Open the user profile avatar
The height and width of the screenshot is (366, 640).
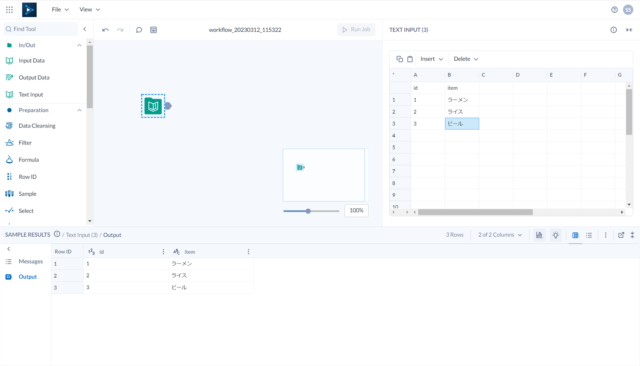click(x=628, y=10)
